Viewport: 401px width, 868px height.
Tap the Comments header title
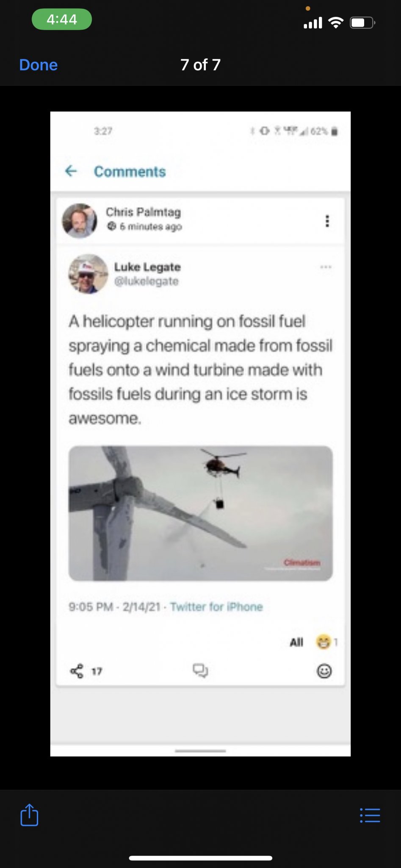(130, 172)
